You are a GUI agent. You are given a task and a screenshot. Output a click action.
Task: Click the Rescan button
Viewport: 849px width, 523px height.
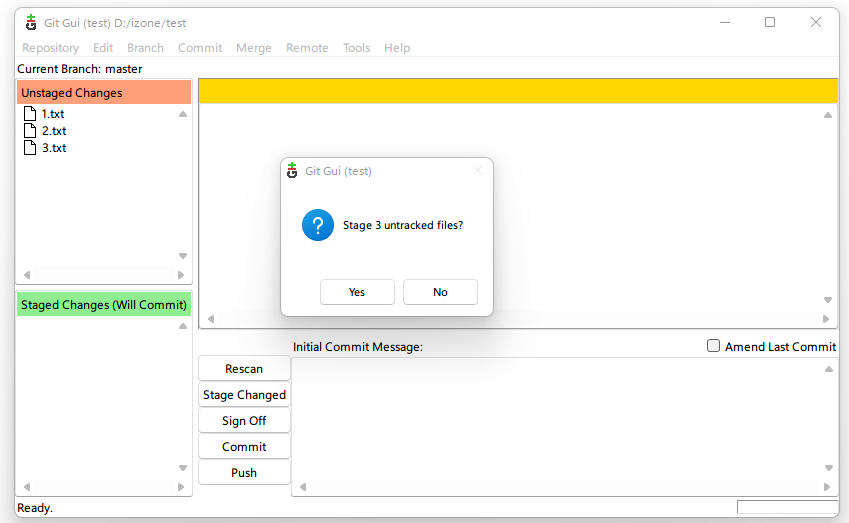pos(244,369)
